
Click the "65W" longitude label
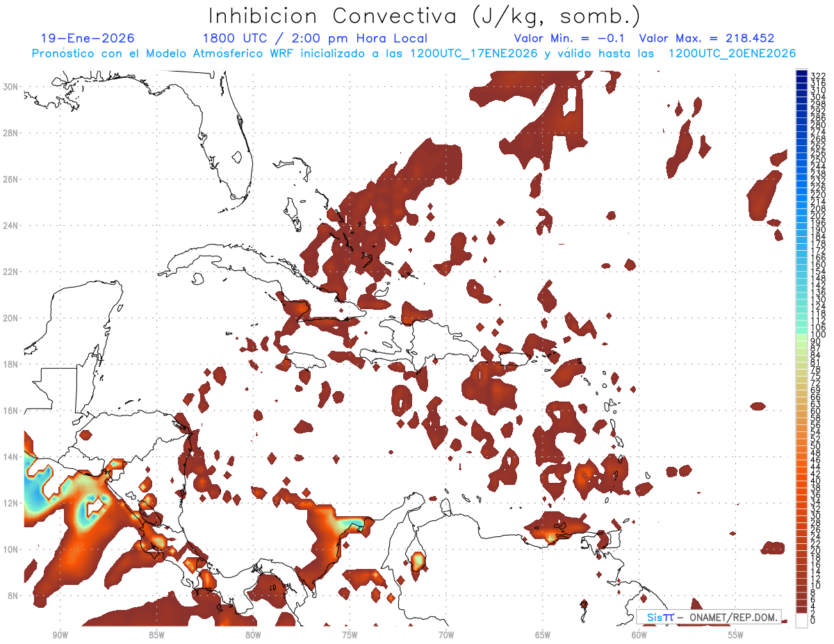pyautogui.click(x=543, y=634)
